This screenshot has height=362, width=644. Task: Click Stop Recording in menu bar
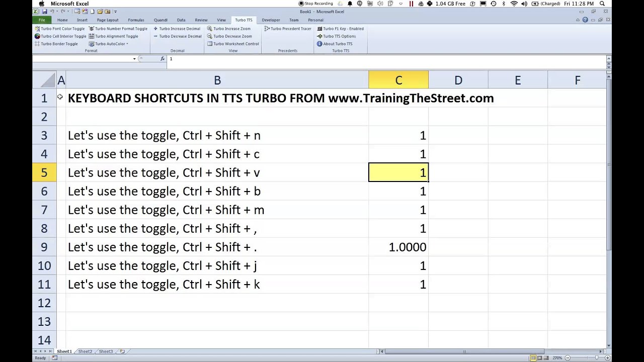pyautogui.click(x=316, y=4)
